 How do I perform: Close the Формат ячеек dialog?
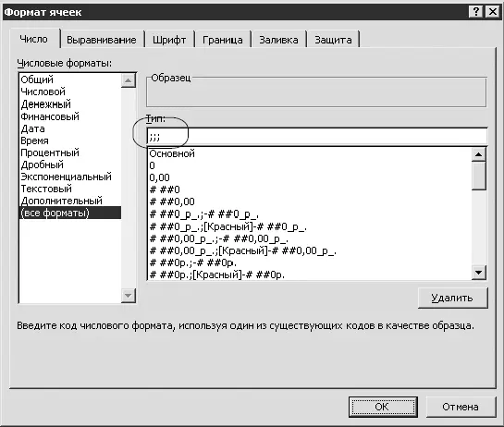[492, 12]
